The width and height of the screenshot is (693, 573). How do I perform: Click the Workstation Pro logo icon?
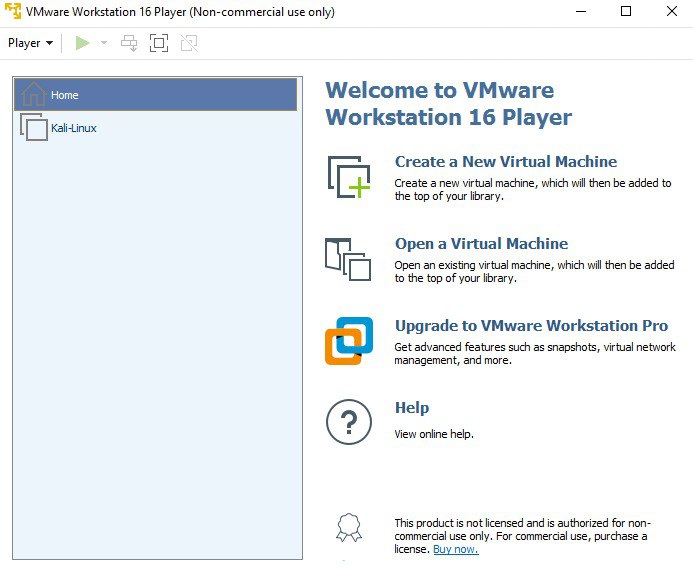[349, 341]
